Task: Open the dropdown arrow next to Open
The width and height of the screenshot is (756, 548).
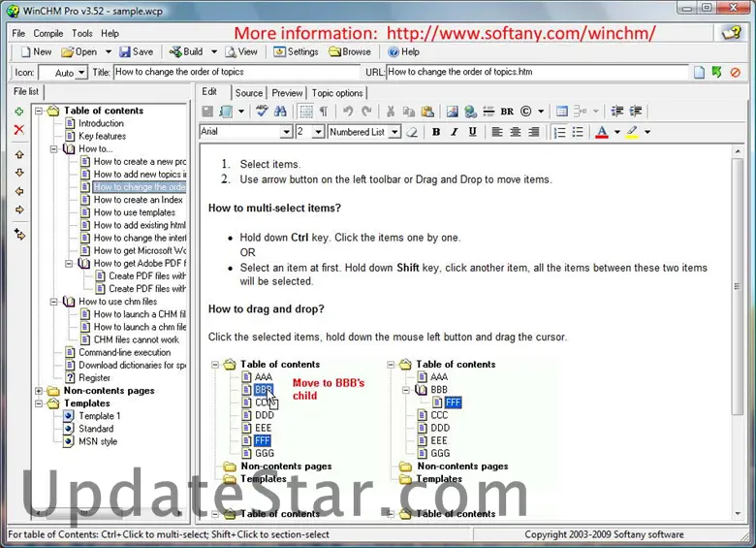Action: click(109, 51)
